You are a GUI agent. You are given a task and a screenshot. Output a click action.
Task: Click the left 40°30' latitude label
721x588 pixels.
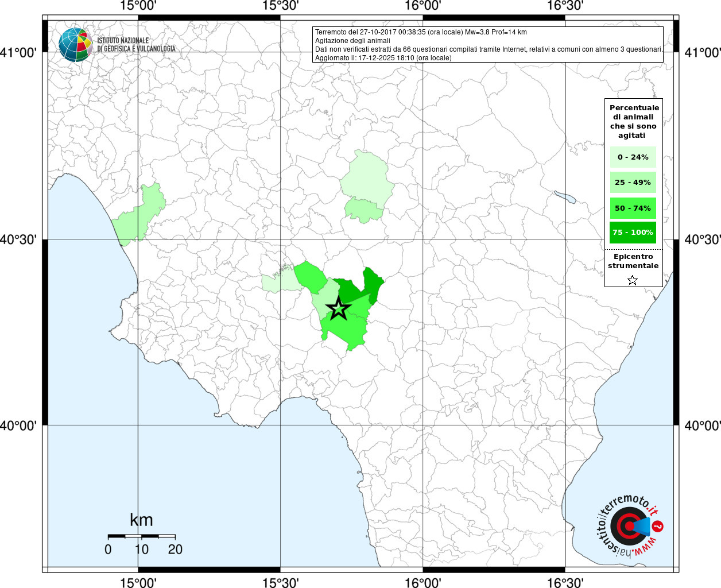coord(18,239)
